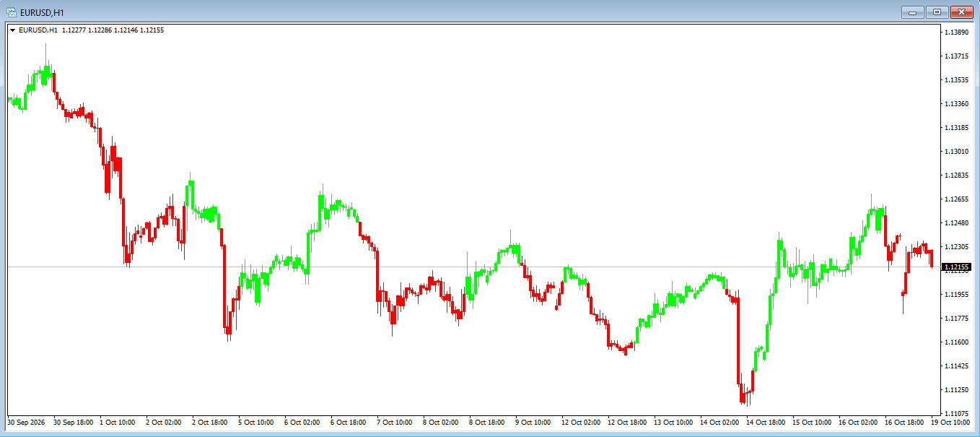
Task: Expand the triangle beside the EURUSD,H1 chart label
Action: [12, 30]
